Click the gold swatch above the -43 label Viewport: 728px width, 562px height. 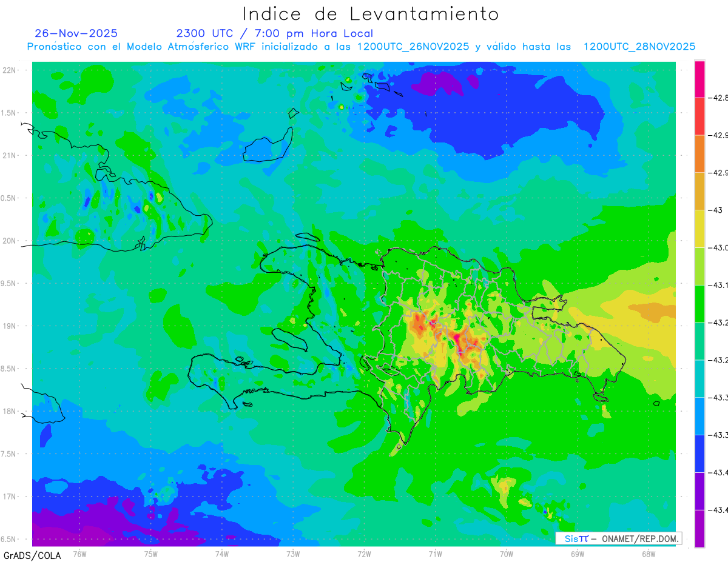click(x=699, y=191)
